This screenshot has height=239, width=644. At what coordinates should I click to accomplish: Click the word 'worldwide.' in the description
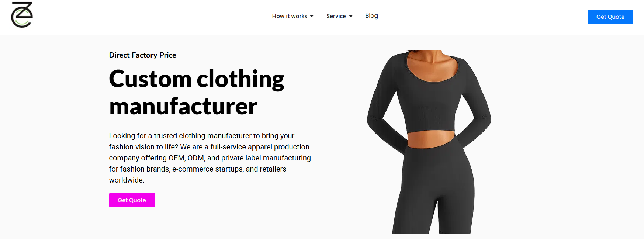point(127,180)
